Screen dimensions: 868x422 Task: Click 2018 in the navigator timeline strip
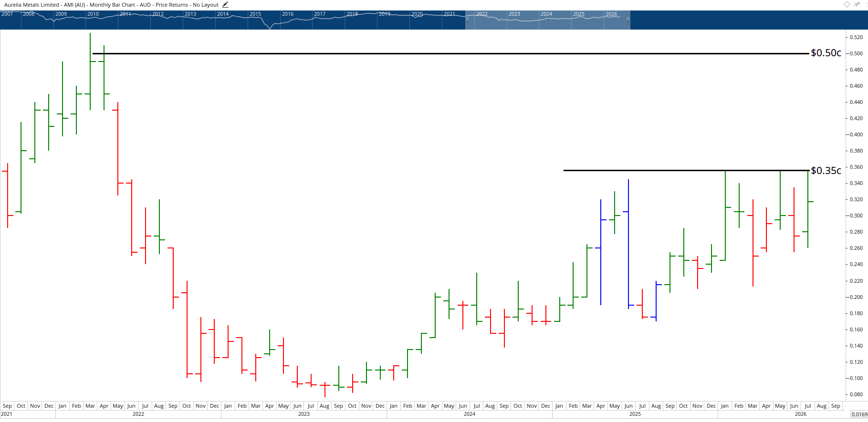click(352, 14)
